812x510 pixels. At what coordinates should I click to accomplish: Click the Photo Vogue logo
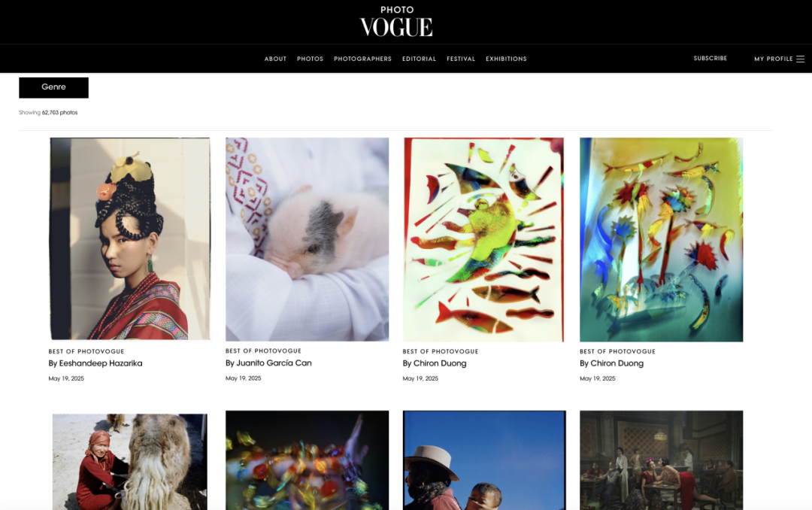(x=396, y=22)
